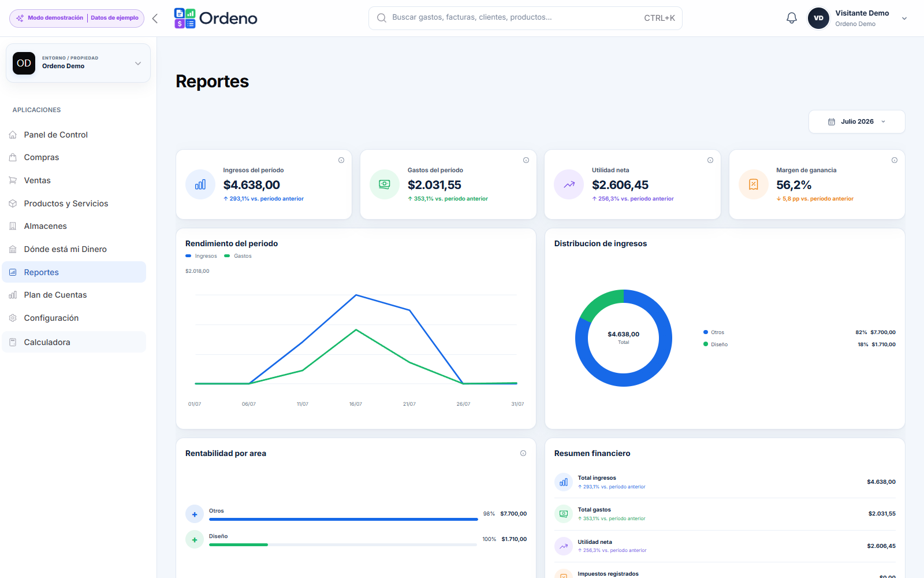The height and width of the screenshot is (578, 924).
Task: Toggle Ingresos series in chart legend
Action: coord(201,256)
